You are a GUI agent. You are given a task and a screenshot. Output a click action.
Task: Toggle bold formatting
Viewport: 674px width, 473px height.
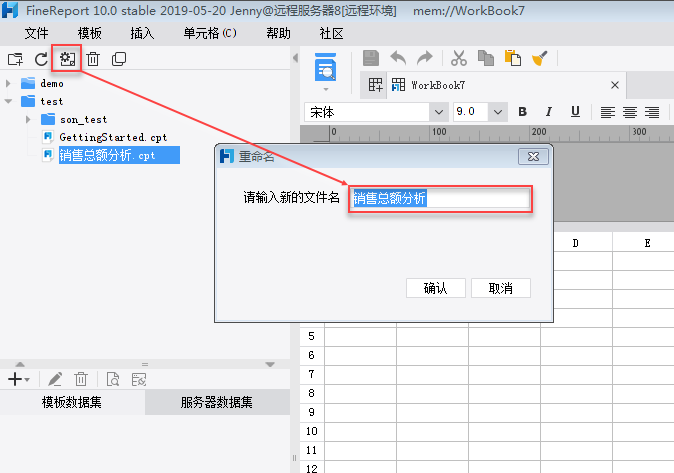point(522,112)
